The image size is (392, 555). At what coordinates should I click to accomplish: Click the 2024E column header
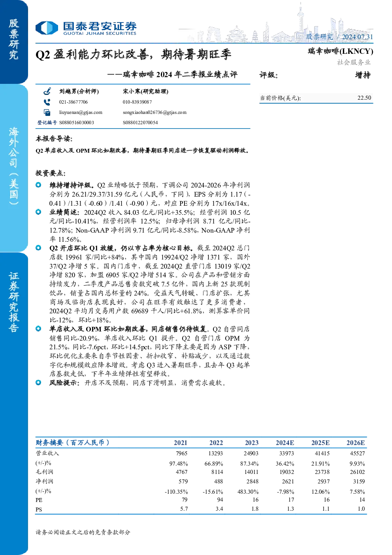285,443
